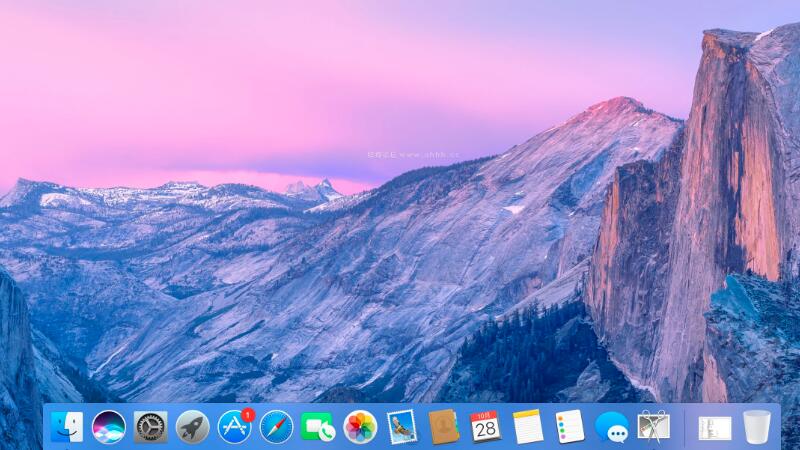Image resolution: width=800 pixels, height=450 pixels.
Task: Open the Photos app
Action: coord(360,427)
